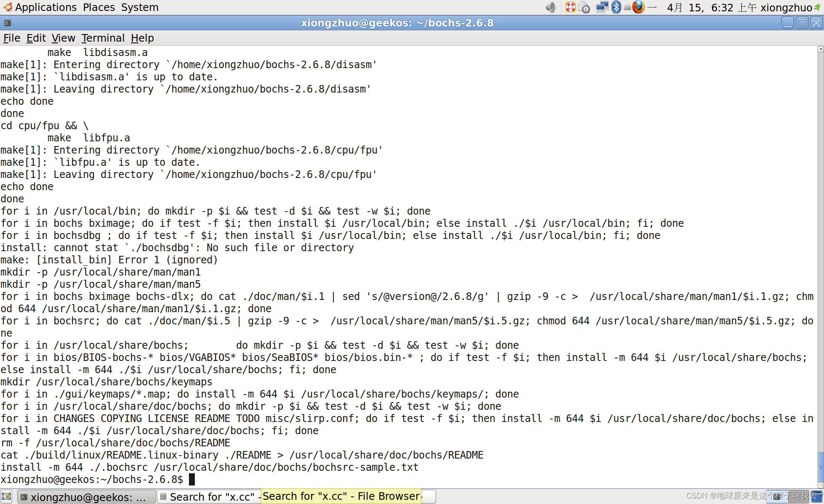This screenshot has height=504, width=824.
Task: Open the network computers icon
Action: coord(602,7)
